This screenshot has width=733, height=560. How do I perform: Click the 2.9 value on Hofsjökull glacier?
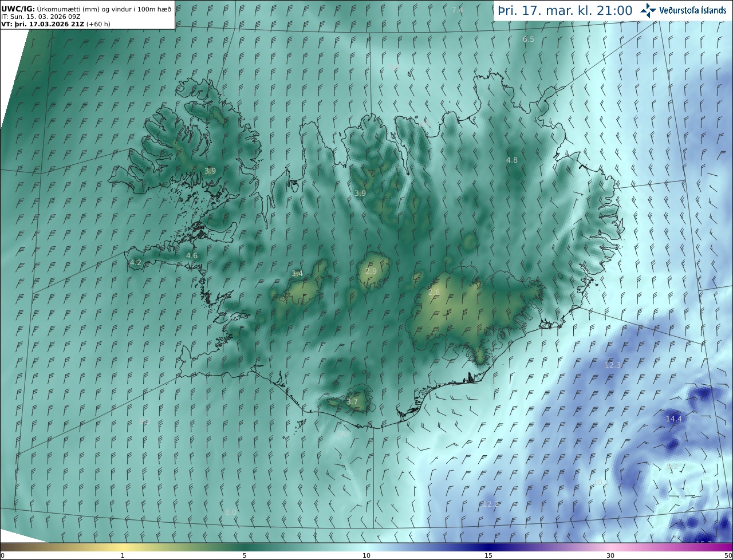tap(371, 271)
